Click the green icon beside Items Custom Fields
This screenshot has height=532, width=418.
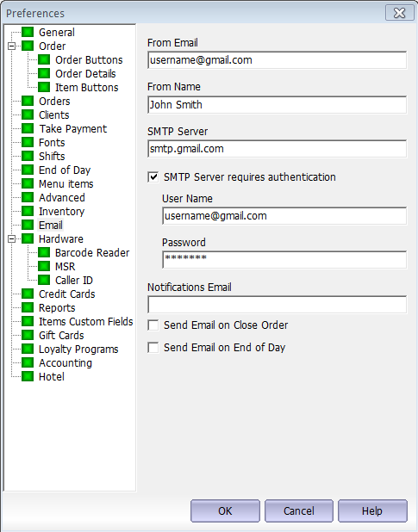[x=28, y=321]
